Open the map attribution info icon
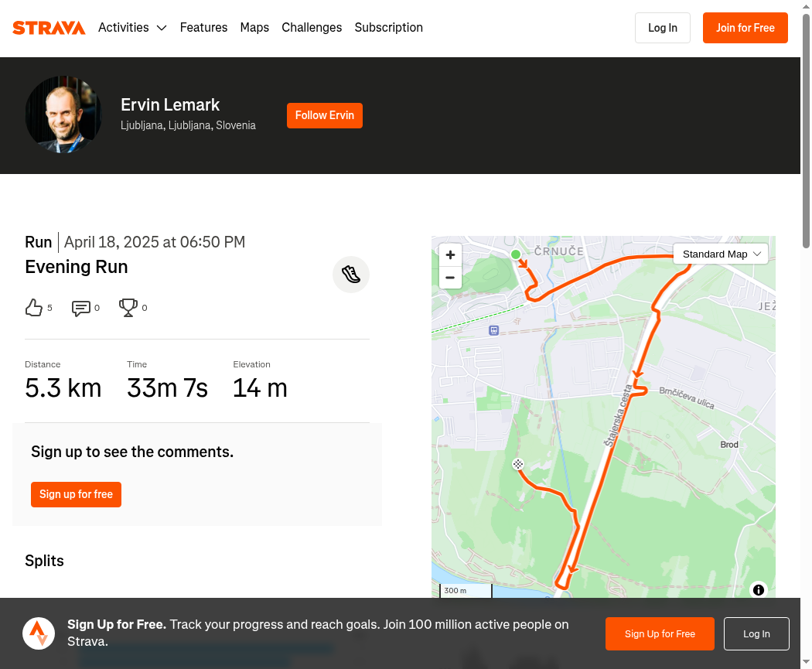 [758, 590]
